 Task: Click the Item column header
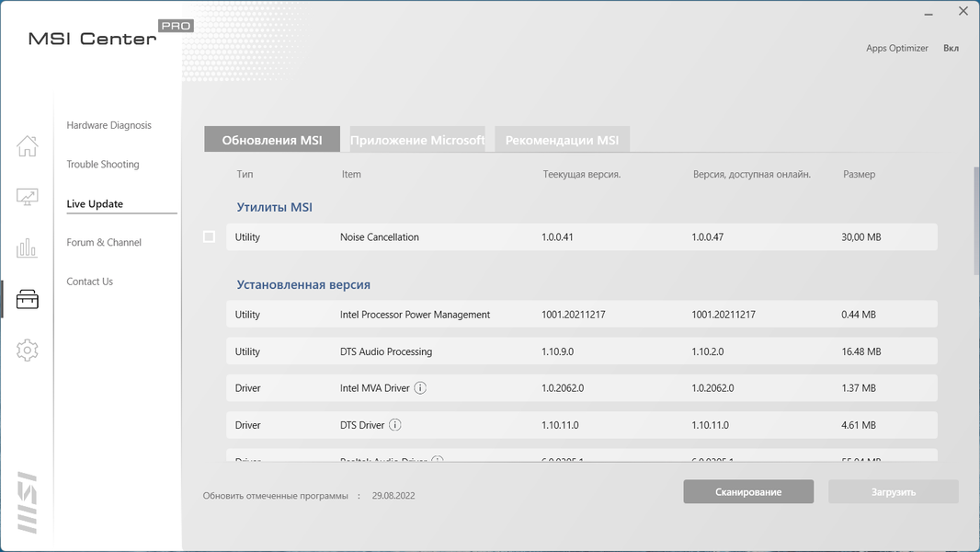(350, 175)
